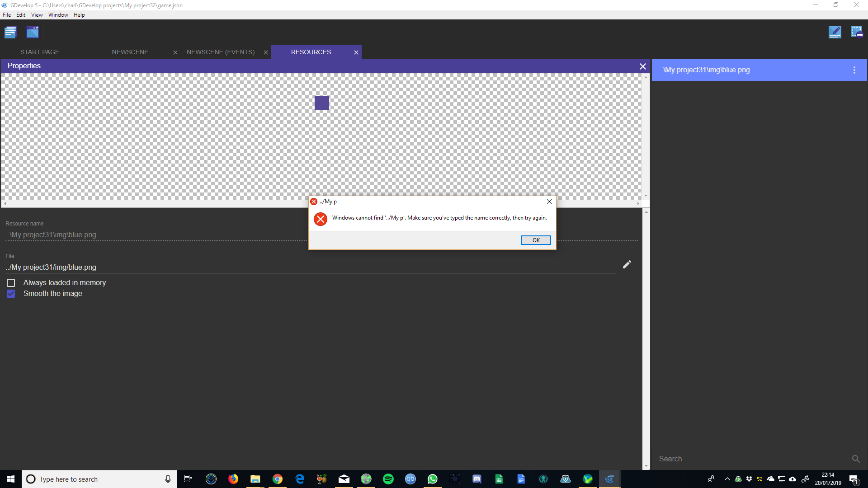Image resolution: width=868 pixels, height=488 pixels.
Task: Open Google Chrome from the taskbar
Action: coord(278,479)
